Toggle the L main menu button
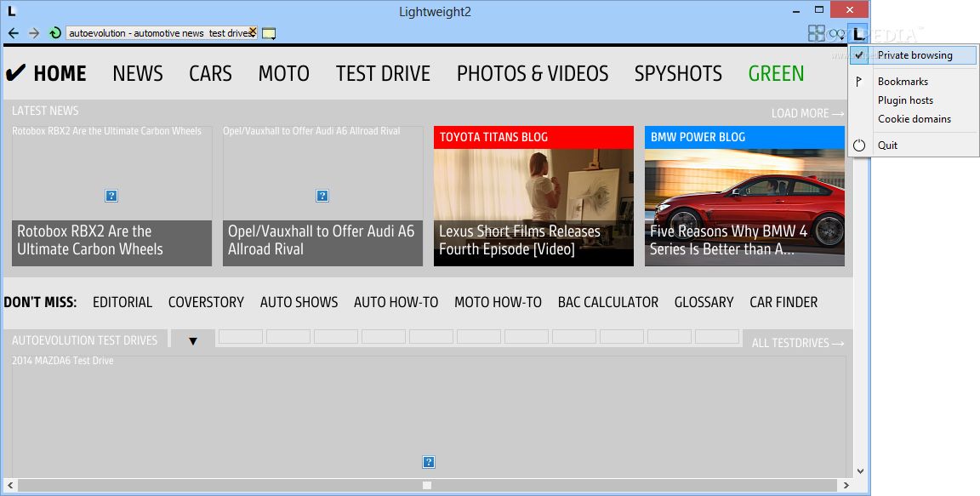The image size is (980, 496). point(857,33)
